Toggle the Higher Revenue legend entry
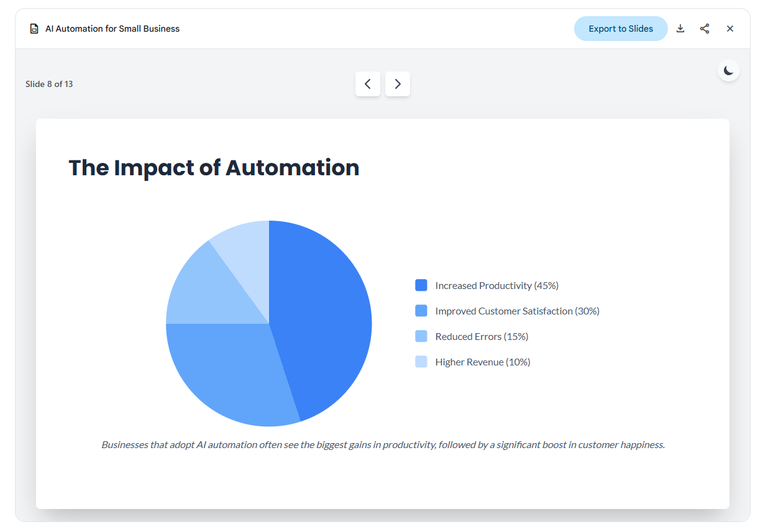763x532 pixels. coord(472,362)
